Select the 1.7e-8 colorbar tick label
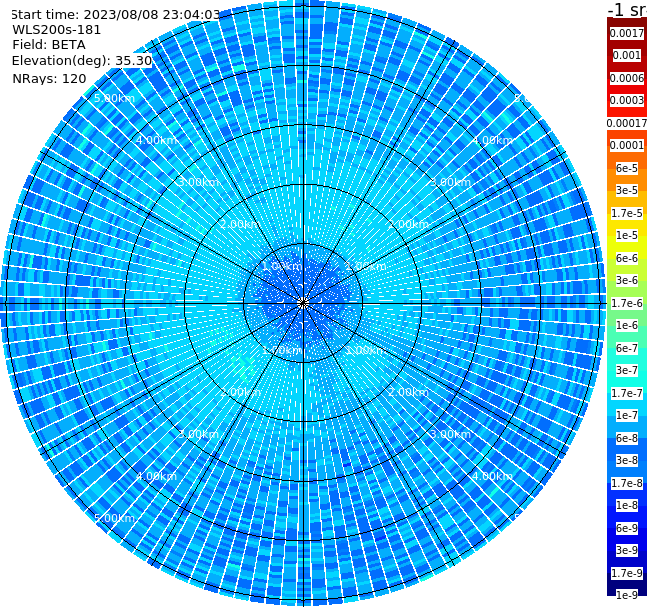The height and width of the screenshot is (607, 647). (x=627, y=483)
